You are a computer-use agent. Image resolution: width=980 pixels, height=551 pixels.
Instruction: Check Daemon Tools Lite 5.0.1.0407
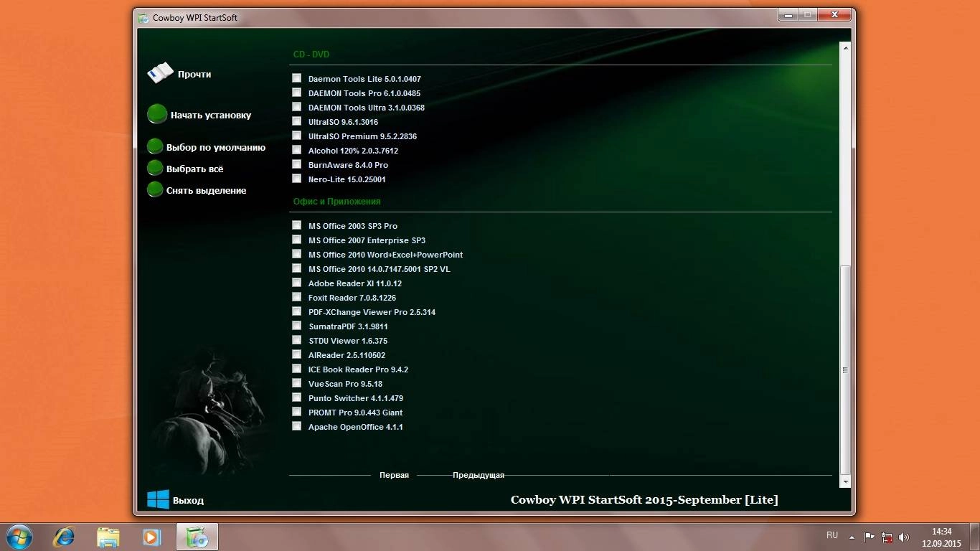coord(296,78)
